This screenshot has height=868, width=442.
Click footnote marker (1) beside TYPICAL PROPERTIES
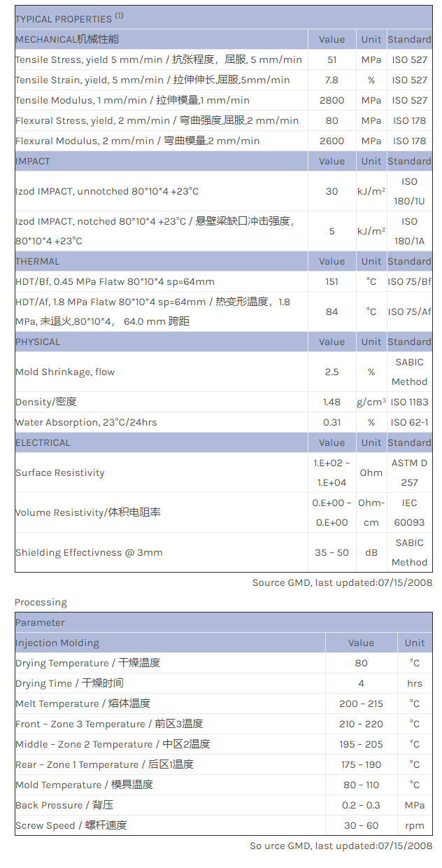pyautogui.click(x=119, y=16)
